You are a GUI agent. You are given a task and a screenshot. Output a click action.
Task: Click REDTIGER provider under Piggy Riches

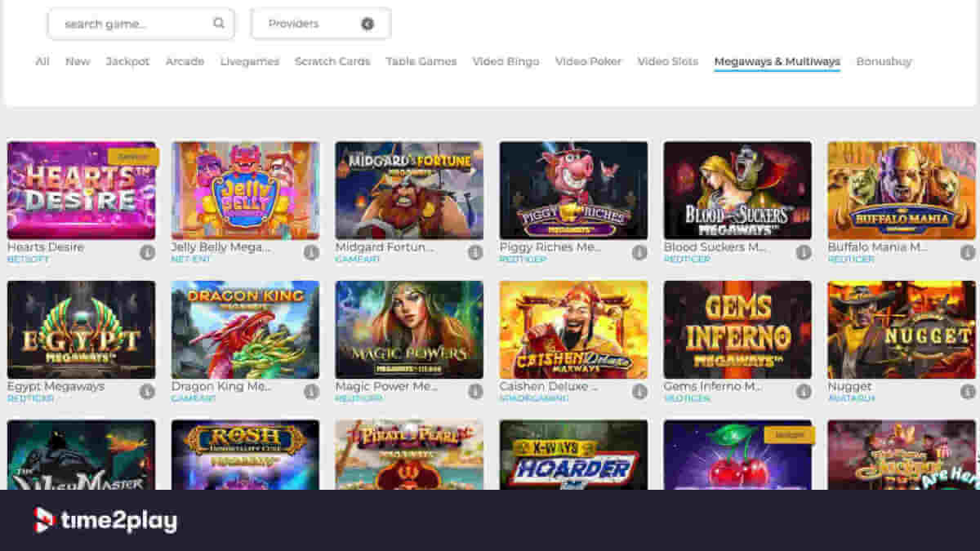523,260
